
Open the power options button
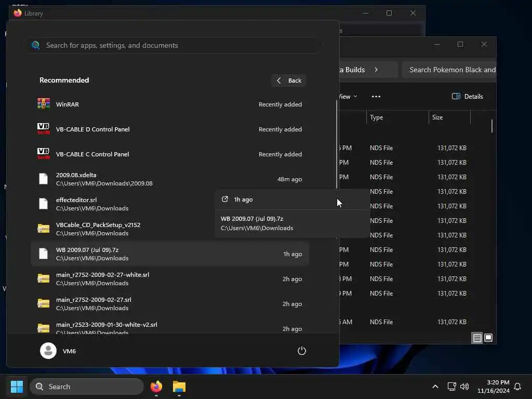tap(302, 351)
